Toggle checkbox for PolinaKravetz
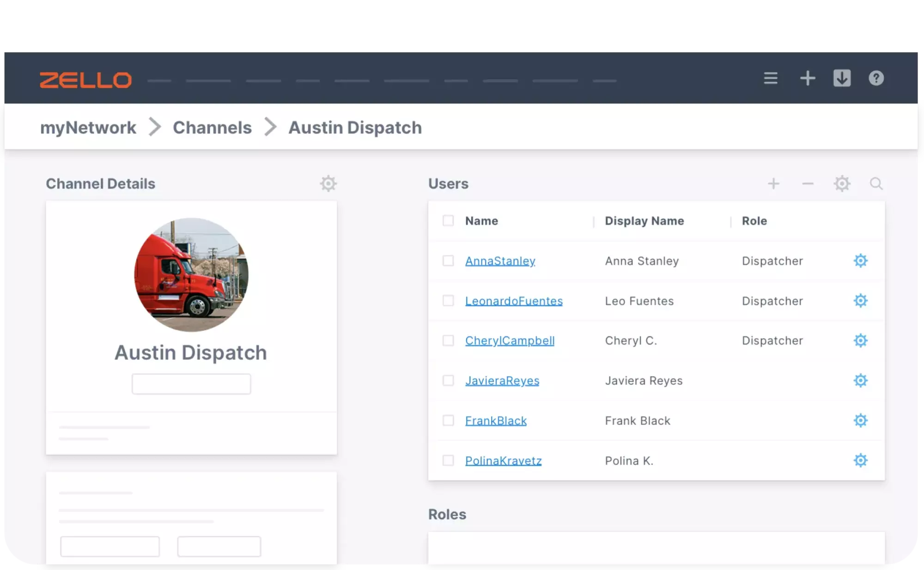Screen dimensions: 924x570 coord(448,460)
